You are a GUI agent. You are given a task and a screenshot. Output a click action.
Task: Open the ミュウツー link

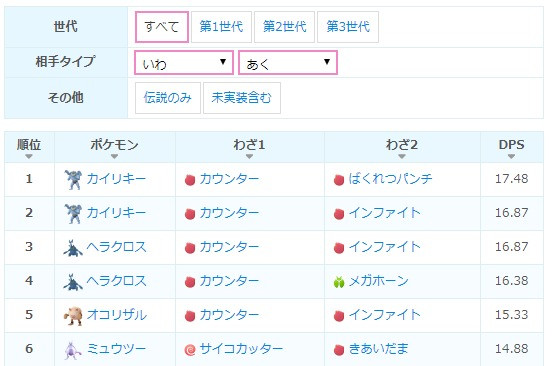click(x=116, y=349)
